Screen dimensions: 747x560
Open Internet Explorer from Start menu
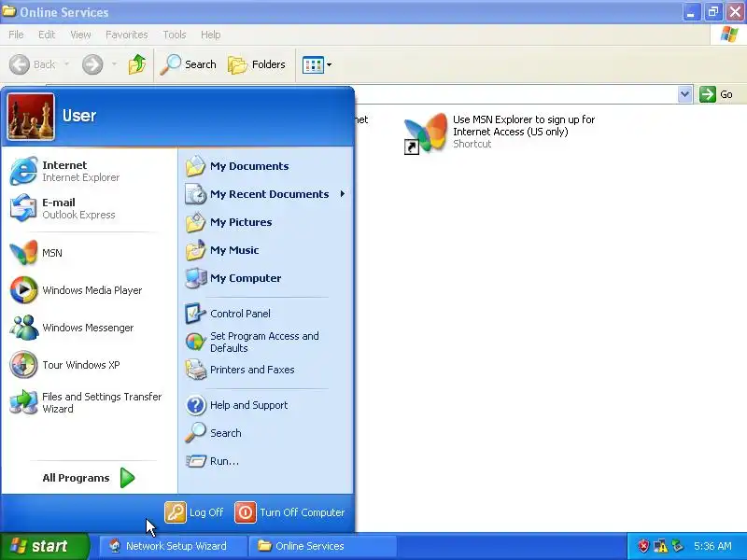coord(89,171)
